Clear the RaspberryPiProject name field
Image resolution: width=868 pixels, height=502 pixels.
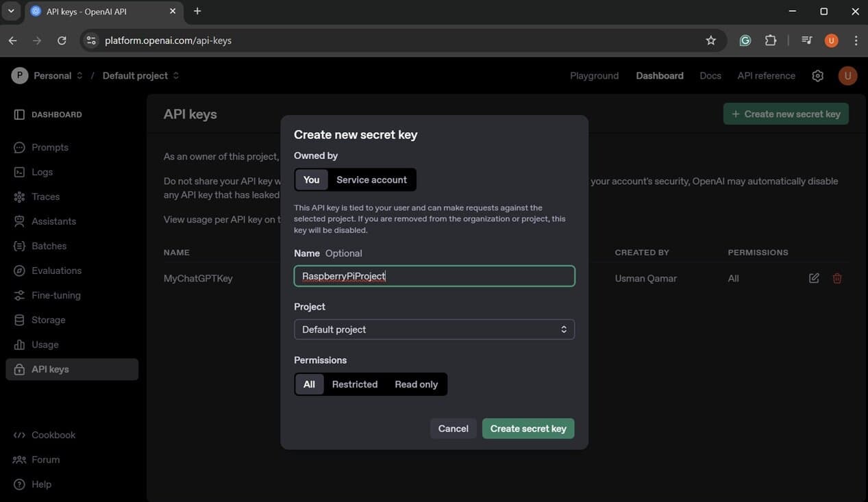point(434,276)
